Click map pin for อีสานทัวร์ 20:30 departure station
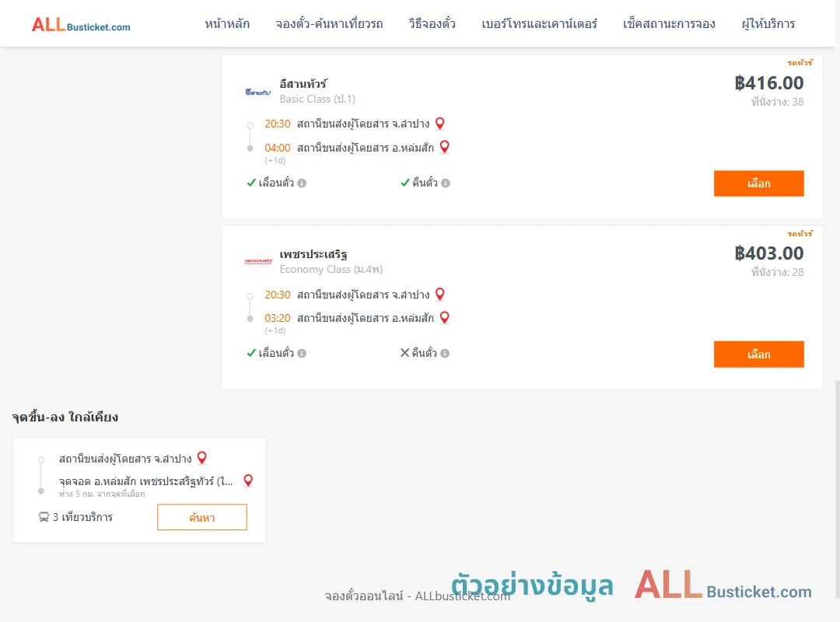 [439, 124]
